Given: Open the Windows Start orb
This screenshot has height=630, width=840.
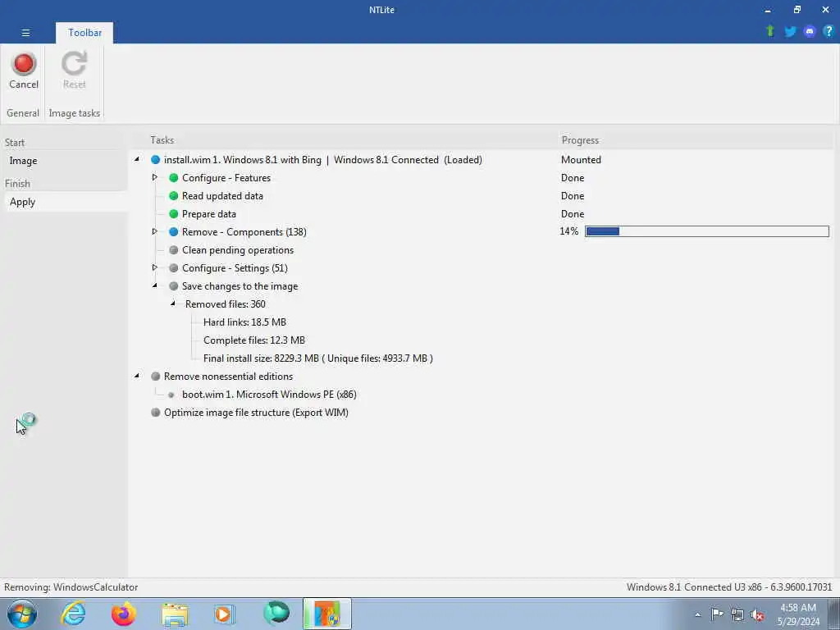Looking at the screenshot, I should (22, 614).
